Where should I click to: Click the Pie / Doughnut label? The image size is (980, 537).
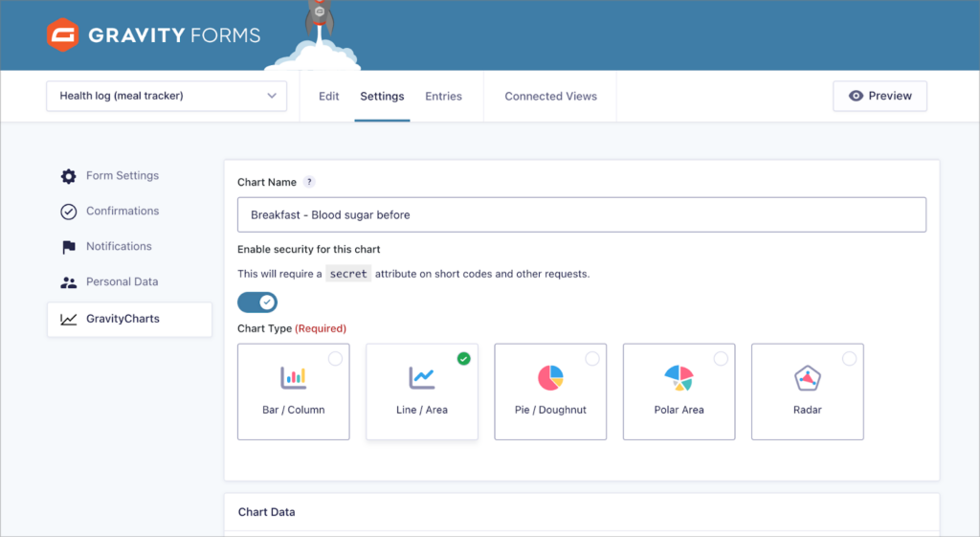550,410
